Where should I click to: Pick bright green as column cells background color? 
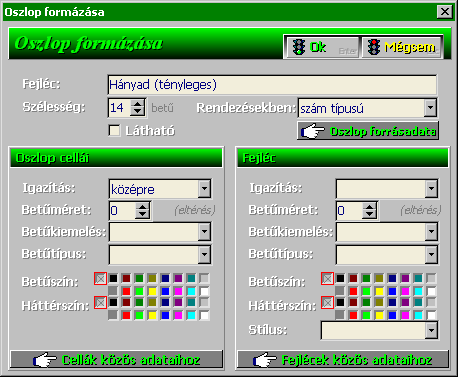139,315
